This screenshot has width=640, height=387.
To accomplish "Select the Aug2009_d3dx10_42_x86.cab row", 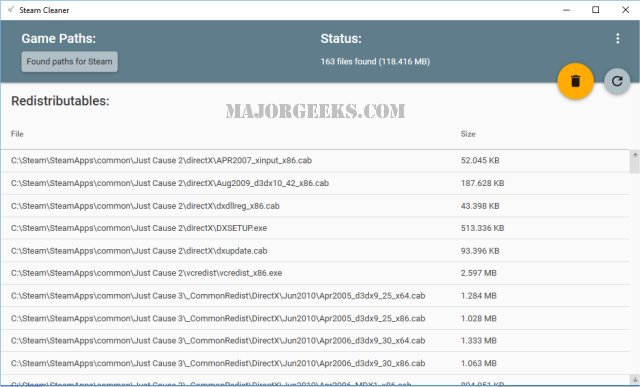I will [315, 183].
